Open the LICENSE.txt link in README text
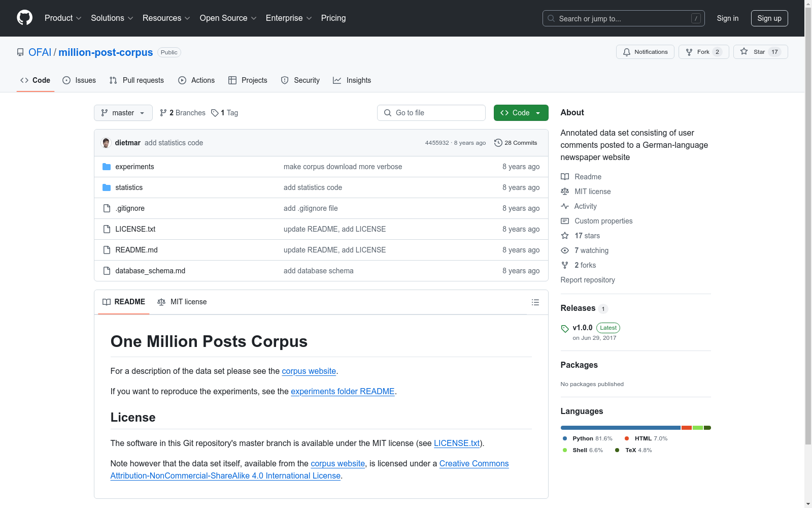Screen dimensions: 812x508 tap(457, 443)
